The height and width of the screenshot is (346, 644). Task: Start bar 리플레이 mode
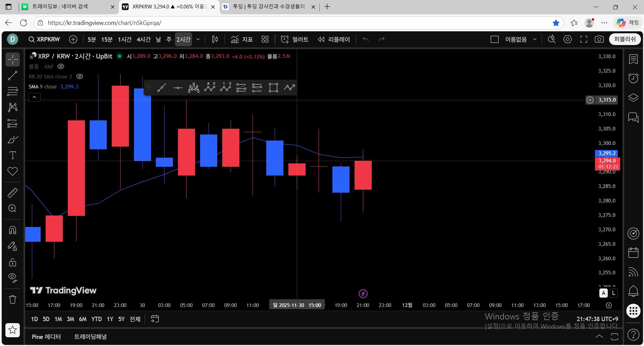[x=334, y=39]
